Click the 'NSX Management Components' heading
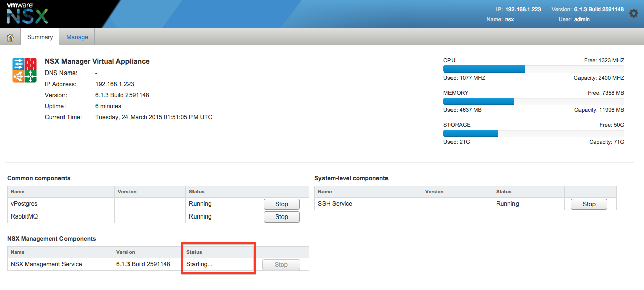Screen dimensions: 644x290 pos(51,239)
